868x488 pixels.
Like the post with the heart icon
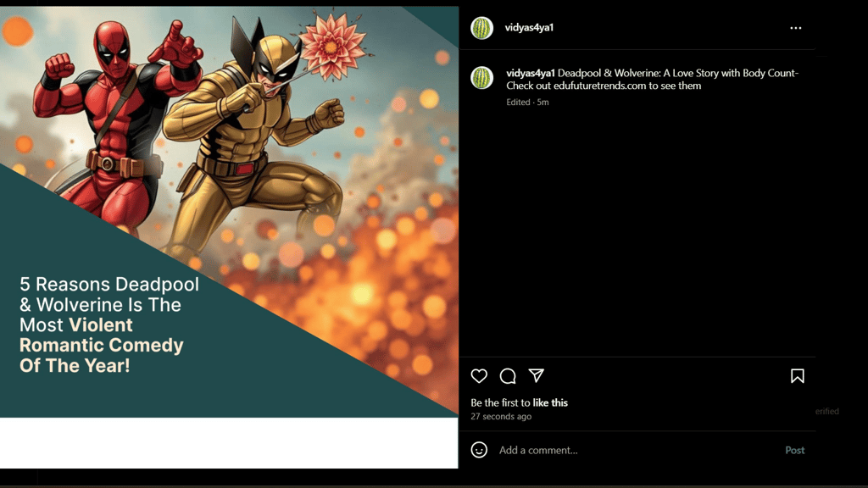(479, 376)
